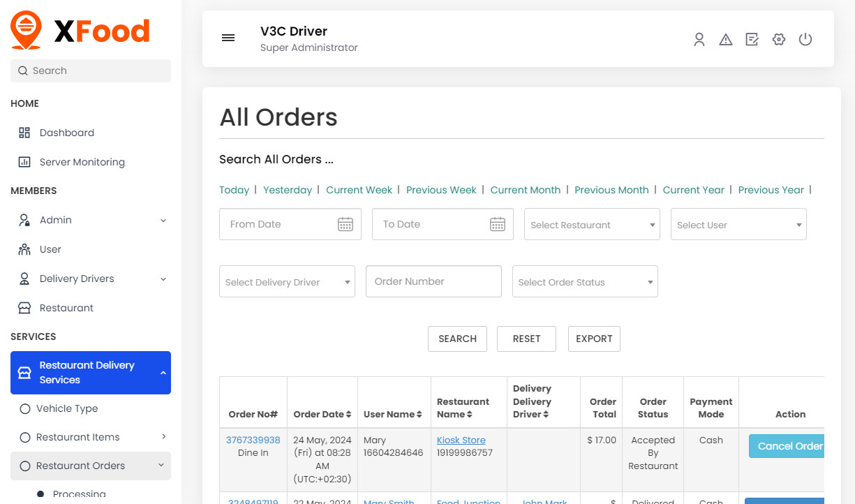Viewport: 855px width, 504px height.
Task: Open the Select Order Status dropdown
Action: [585, 281]
